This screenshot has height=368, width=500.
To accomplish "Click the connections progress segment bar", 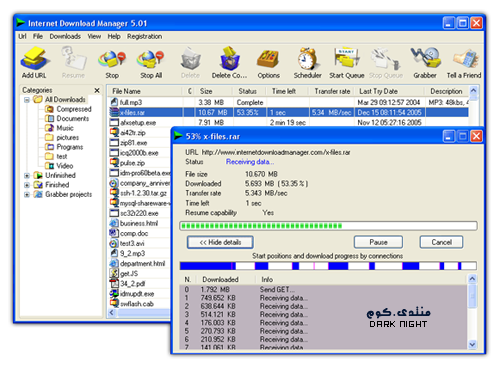I will click(x=328, y=266).
